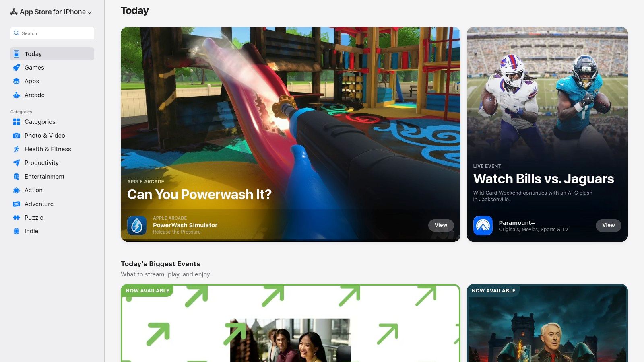Open the Action games category
644x362 pixels.
tap(52, 190)
